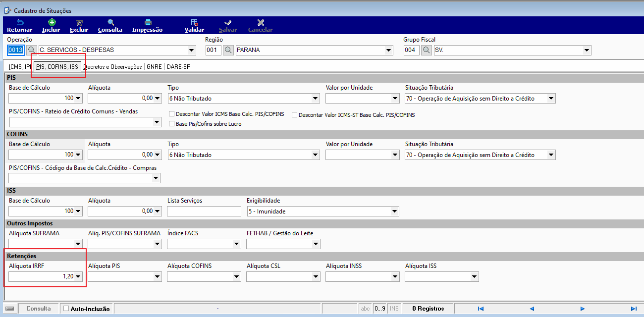Click the COFINS Alíquota field
The height and width of the screenshot is (317, 644).
coord(124,155)
